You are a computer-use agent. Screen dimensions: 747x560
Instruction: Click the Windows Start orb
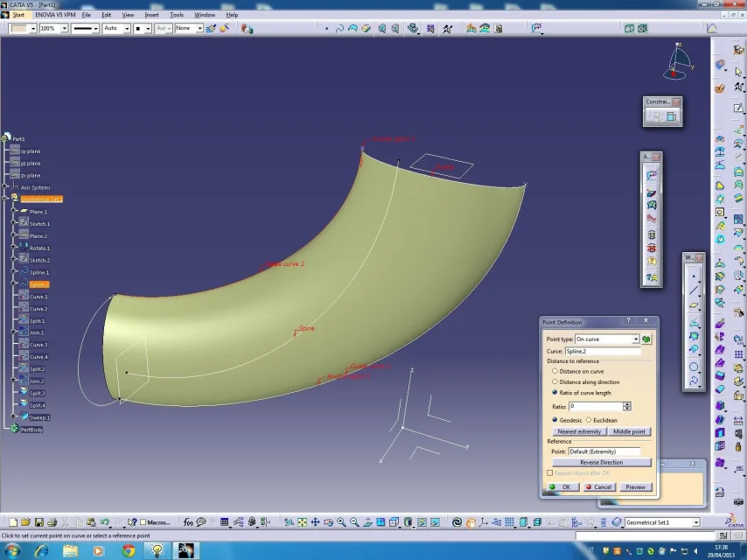(x=11, y=550)
